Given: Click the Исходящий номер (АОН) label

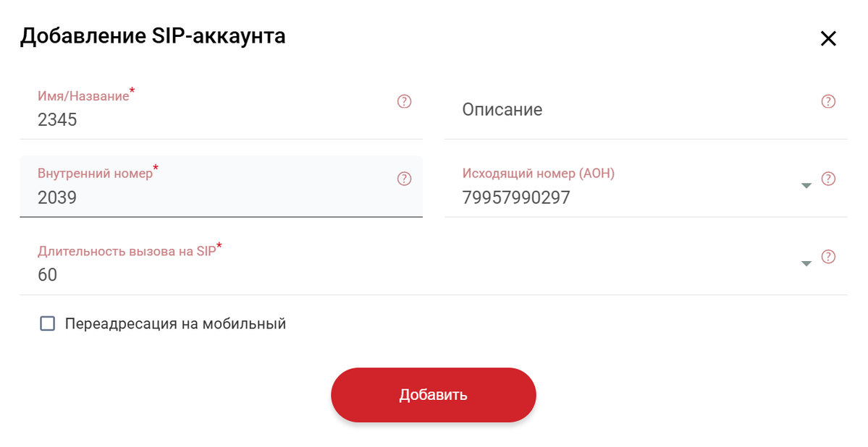Looking at the screenshot, I should 539,173.
